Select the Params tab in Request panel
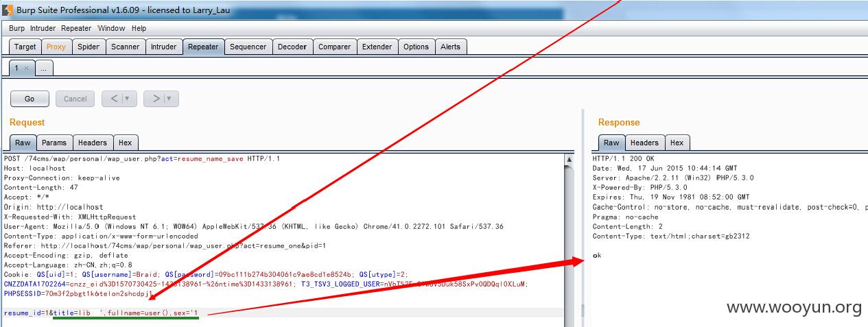Screen dimensions: 868x327 coord(54,143)
